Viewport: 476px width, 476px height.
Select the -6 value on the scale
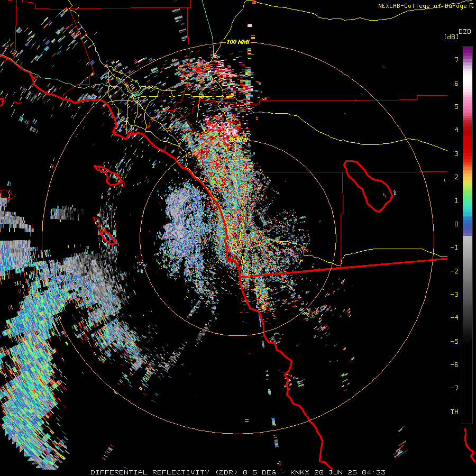(454, 365)
